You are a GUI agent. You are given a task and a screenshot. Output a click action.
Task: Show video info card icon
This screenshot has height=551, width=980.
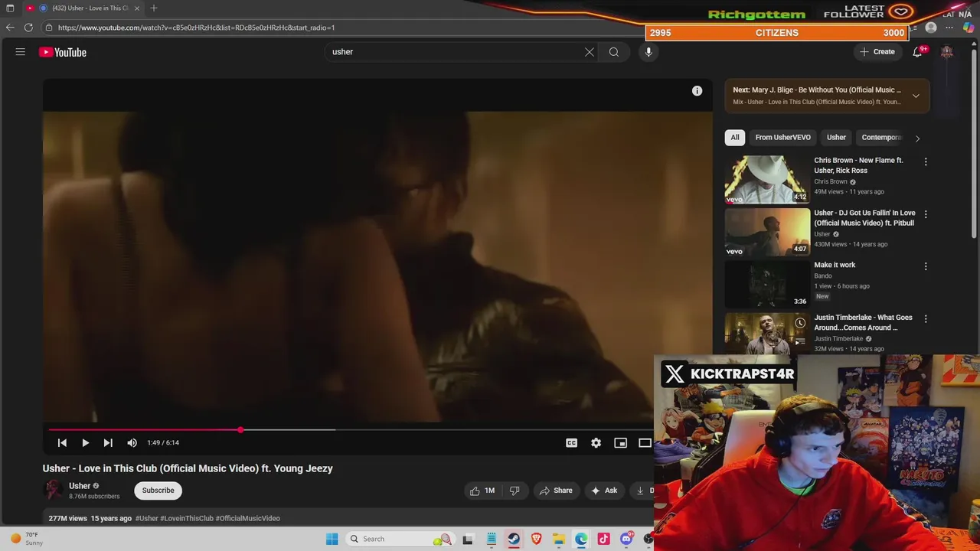(x=697, y=91)
